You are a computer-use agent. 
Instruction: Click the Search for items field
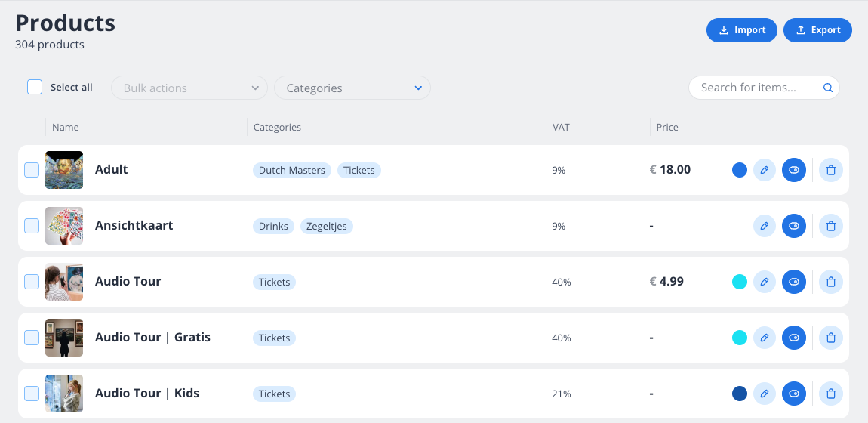point(755,88)
